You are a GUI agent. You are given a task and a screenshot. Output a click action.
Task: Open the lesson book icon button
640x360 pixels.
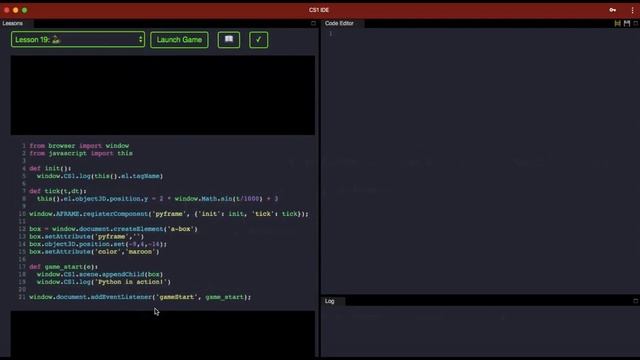click(229, 40)
